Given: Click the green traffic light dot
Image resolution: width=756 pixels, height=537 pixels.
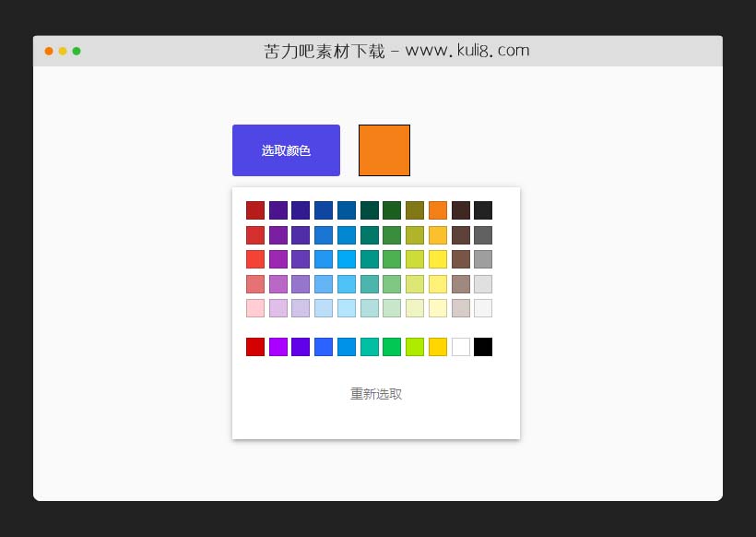Looking at the screenshot, I should pyautogui.click(x=76, y=51).
